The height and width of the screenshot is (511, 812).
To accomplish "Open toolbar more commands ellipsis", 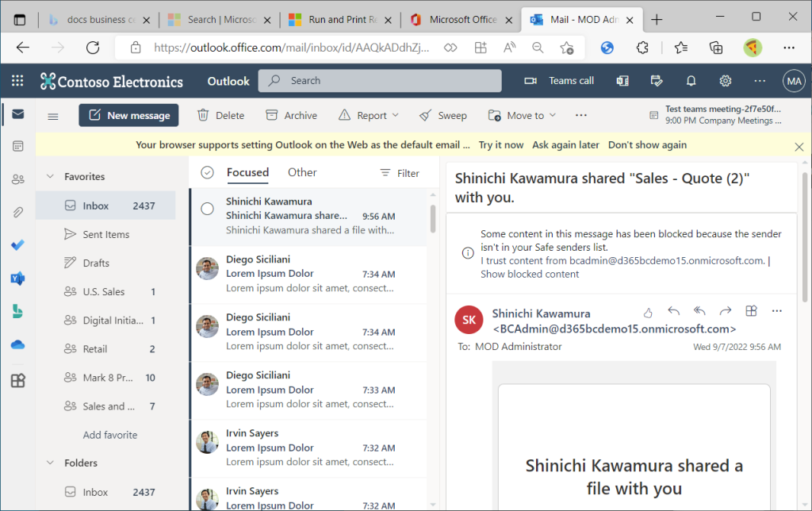I will pos(581,115).
